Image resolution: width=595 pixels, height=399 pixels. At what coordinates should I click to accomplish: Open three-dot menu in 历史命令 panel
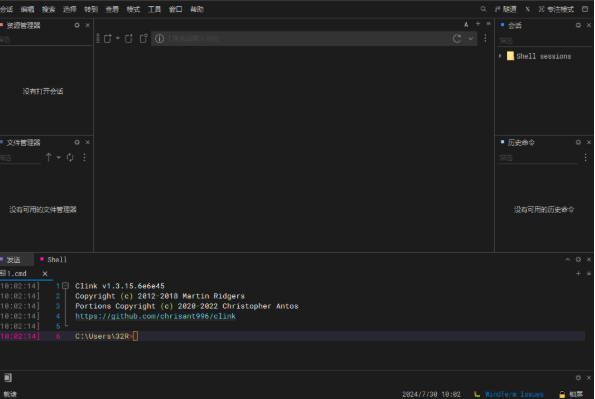click(586, 157)
